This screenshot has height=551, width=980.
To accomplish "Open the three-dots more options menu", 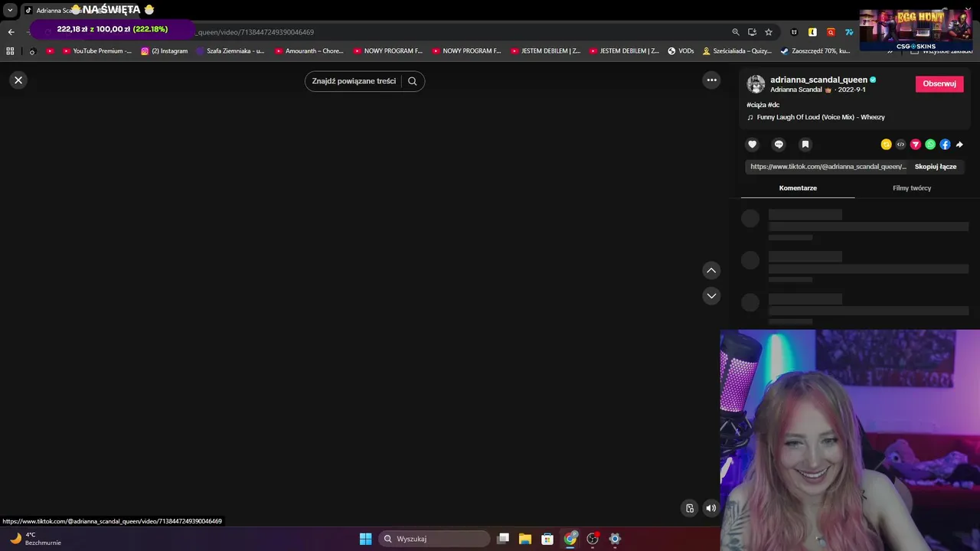I will coord(711,80).
